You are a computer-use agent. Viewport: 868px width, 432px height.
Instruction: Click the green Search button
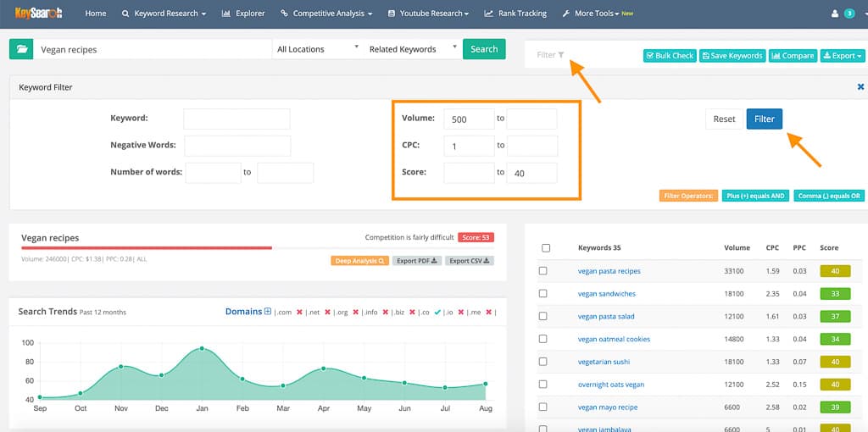(x=484, y=49)
